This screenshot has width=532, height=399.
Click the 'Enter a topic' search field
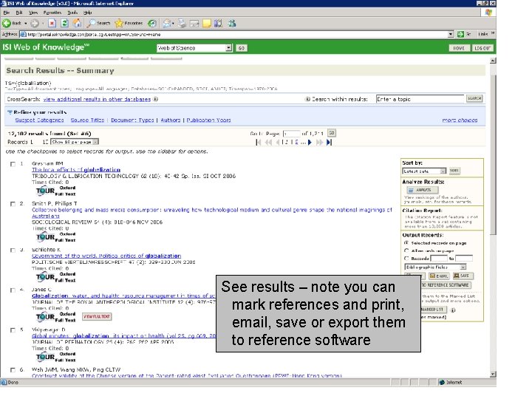tap(420, 99)
